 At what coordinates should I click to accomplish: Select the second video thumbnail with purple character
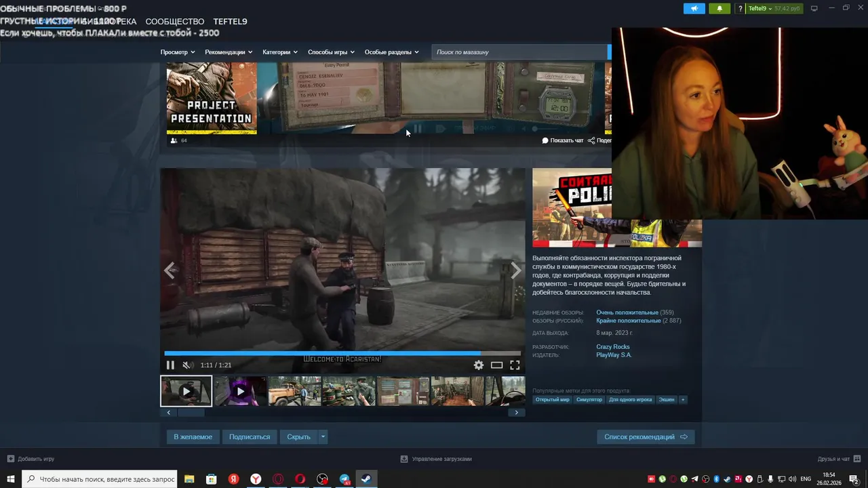(240, 391)
